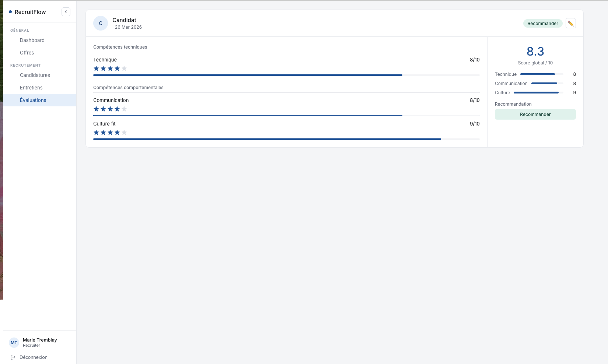
Task: Open Dashboard from the sidebar
Action: coord(32,40)
